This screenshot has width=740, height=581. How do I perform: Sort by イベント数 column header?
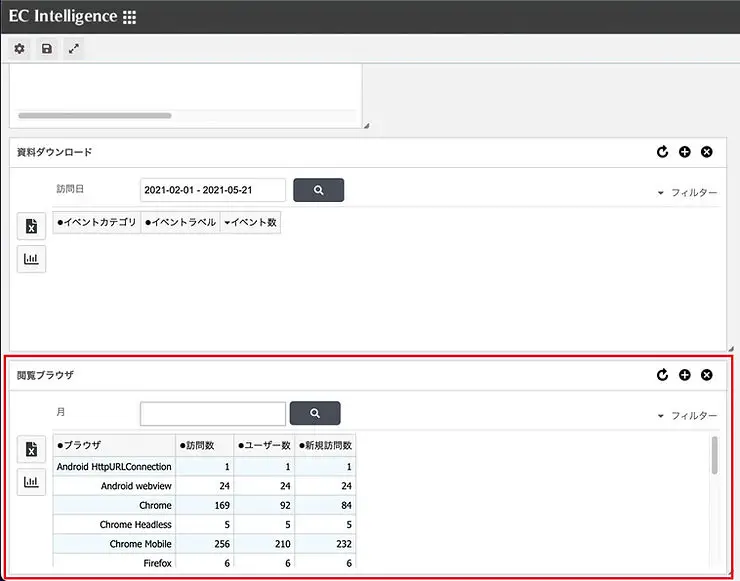point(250,223)
